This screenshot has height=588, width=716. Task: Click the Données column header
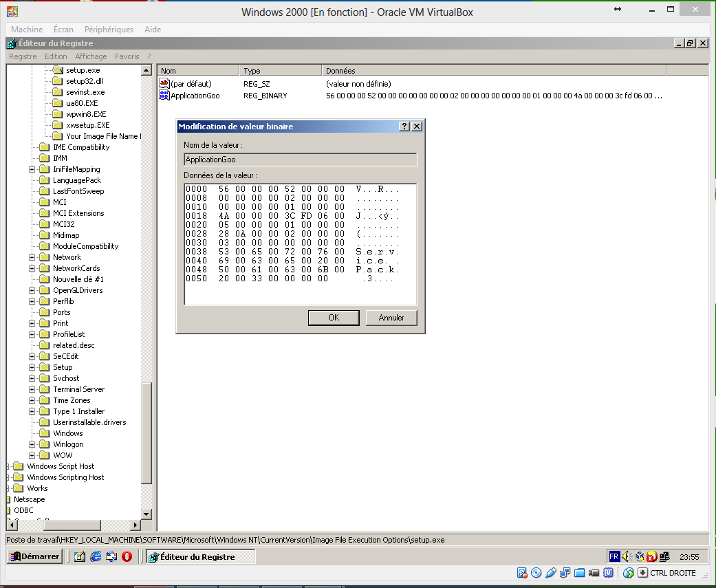coord(494,71)
